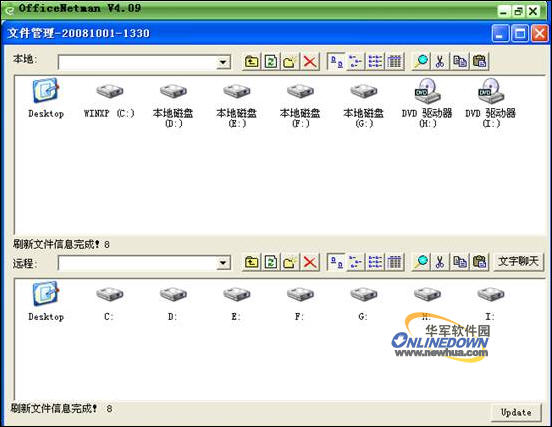Select remote I: drive

490,303
